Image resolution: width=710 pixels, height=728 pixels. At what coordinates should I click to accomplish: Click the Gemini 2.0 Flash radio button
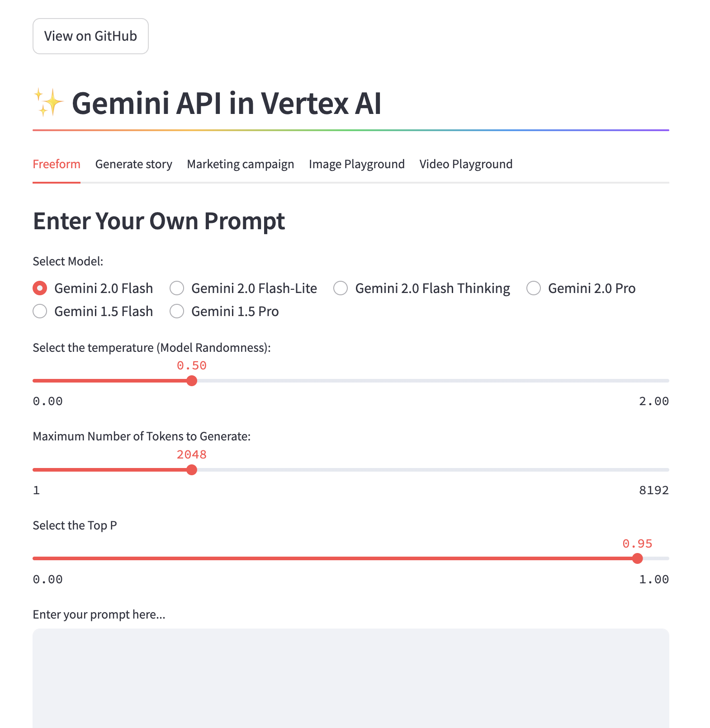pyautogui.click(x=40, y=288)
